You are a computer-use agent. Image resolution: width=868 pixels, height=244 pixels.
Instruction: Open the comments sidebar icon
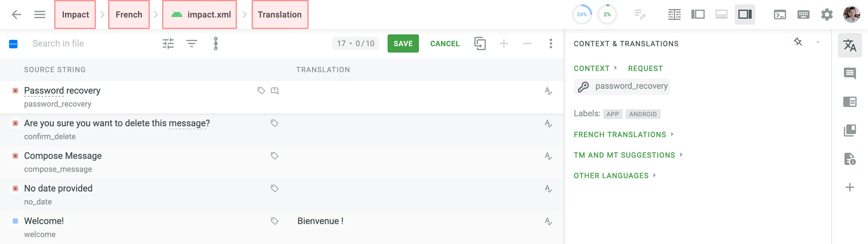coord(850,73)
